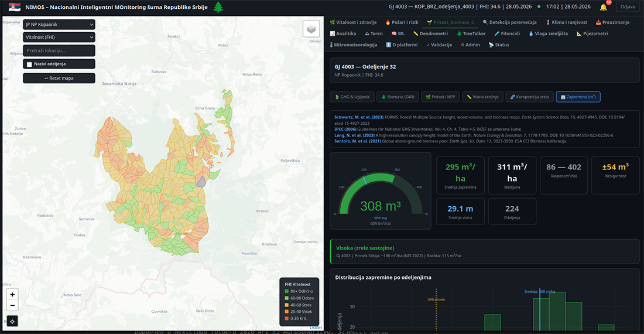
Task: Zoom in on the map
Action: [12, 295]
